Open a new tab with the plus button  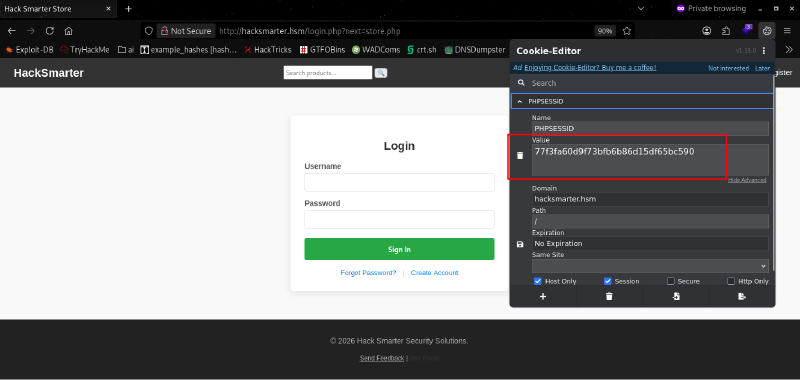pyautogui.click(x=129, y=9)
